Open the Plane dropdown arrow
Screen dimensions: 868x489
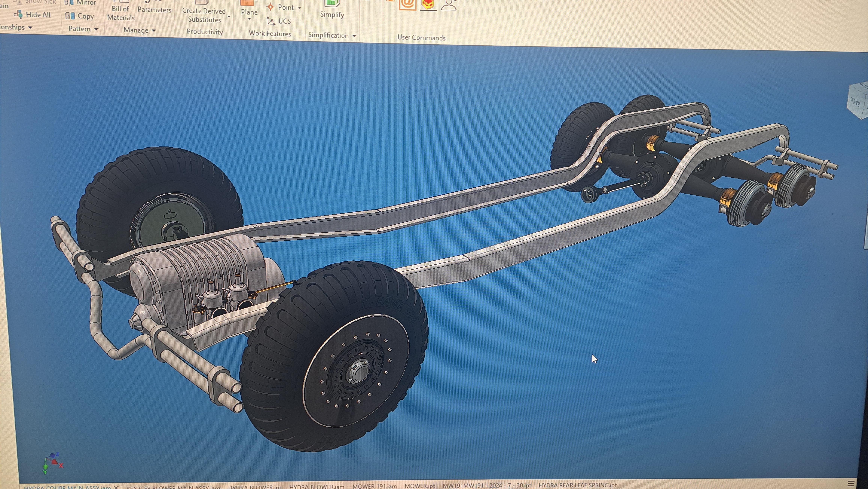click(249, 19)
